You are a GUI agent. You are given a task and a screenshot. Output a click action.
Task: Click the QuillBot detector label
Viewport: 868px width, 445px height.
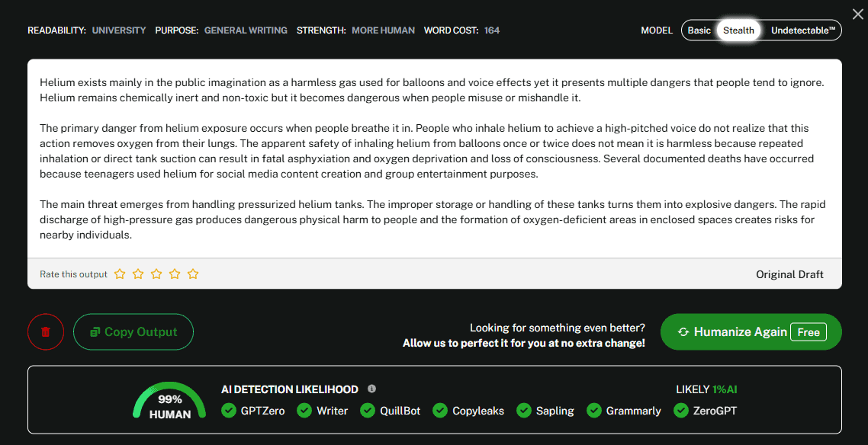pyautogui.click(x=400, y=411)
